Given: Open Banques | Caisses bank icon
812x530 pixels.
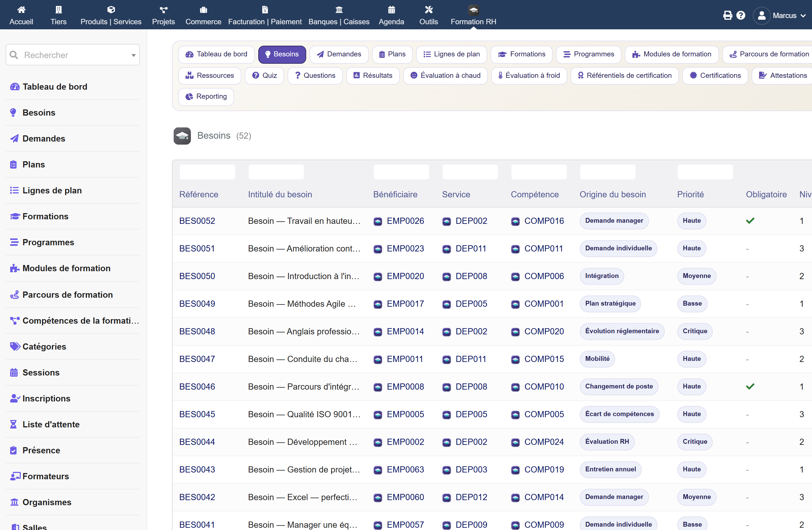Looking at the screenshot, I should 339,10.
